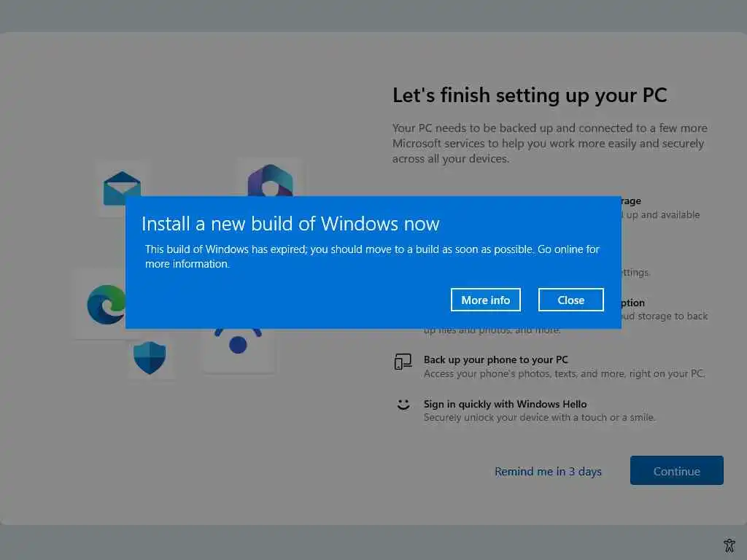Click the "Install a new build of Windows now" title
The image size is (747, 560).
coord(290,224)
